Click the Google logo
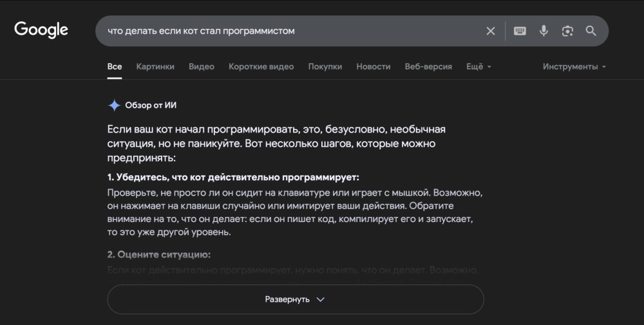This screenshot has height=325, width=644. [x=41, y=30]
